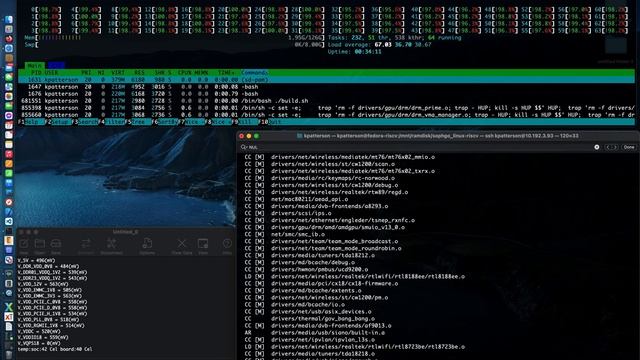Viewport: 640px width, 360px height.
Task: Click the drivers/scsi/ips.o line in Terminal
Action: [x=288, y=213]
